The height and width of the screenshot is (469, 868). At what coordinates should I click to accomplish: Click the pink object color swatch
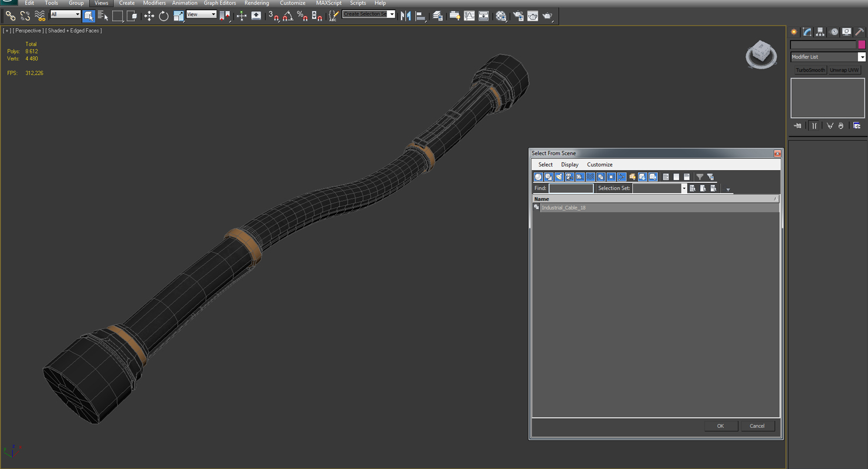click(862, 45)
